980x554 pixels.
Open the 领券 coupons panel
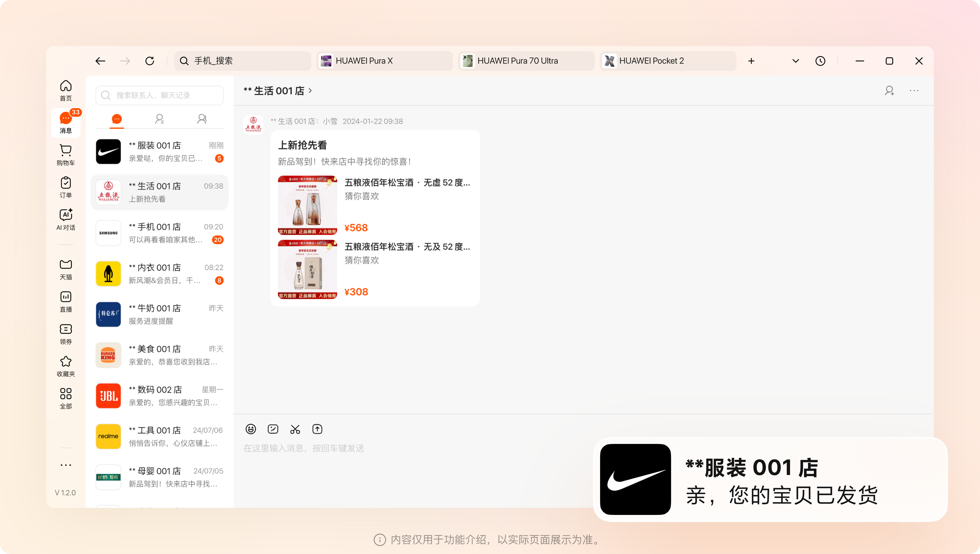pyautogui.click(x=65, y=333)
